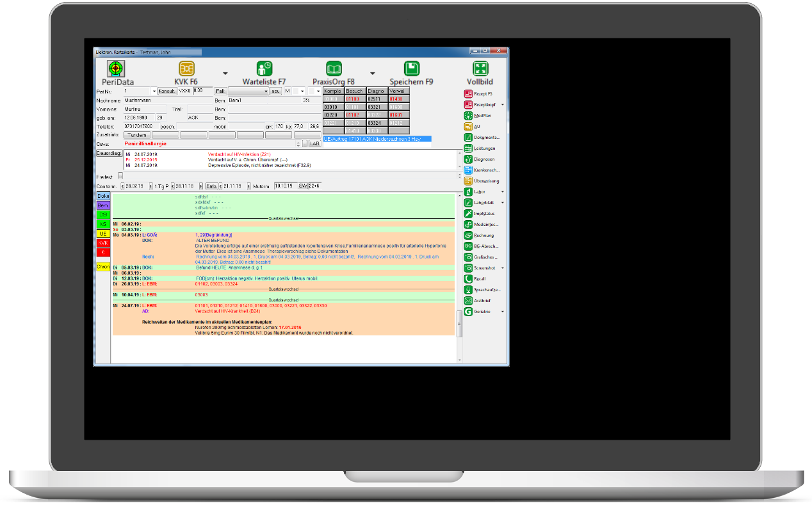The image size is (812, 512).
Task: Save record with Speichern F9
Action: [x=412, y=69]
